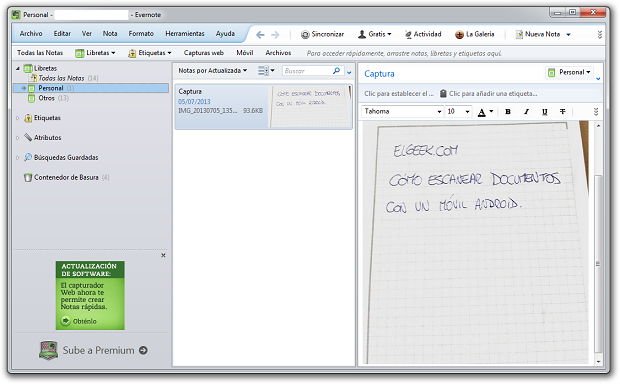The width and height of the screenshot is (620, 384).
Task: Show Todas las Notas shortcut
Action: pos(40,53)
